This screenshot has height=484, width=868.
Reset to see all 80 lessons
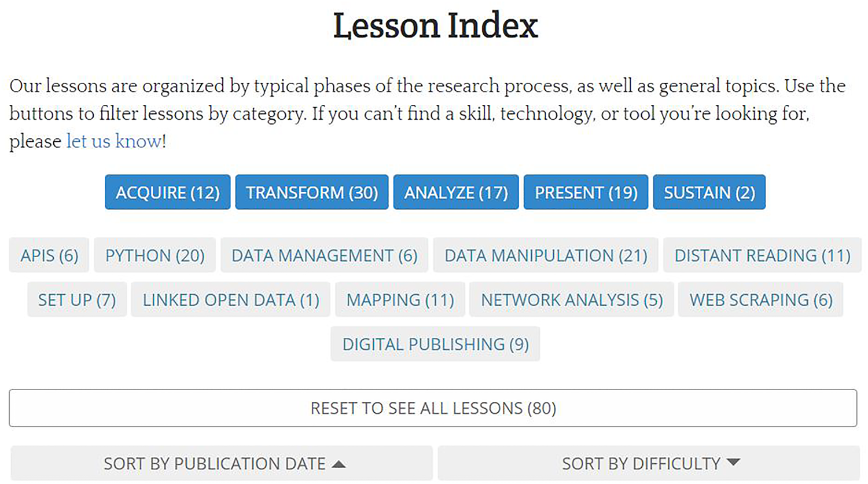click(x=433, y=408)
